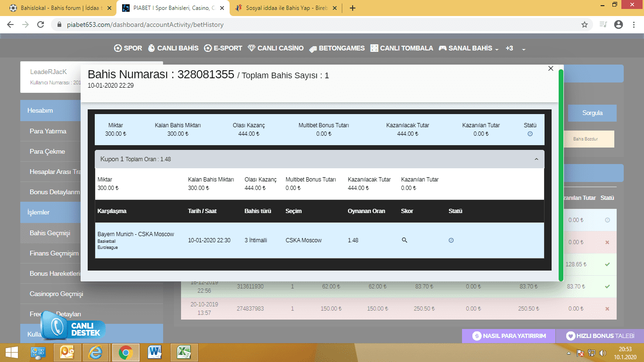Screen dimensions: 644x362
Task: Expand the Hesabım sidebar section
Action: point(50,110)
